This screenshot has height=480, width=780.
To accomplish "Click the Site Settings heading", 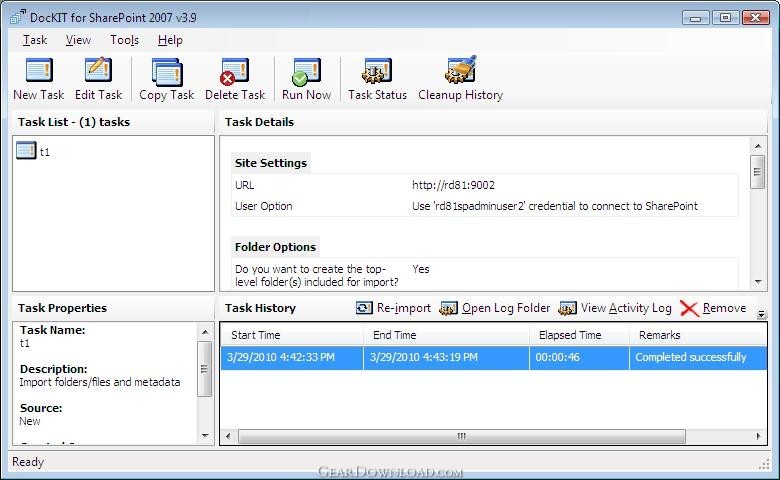I will (x=271, y=163).
